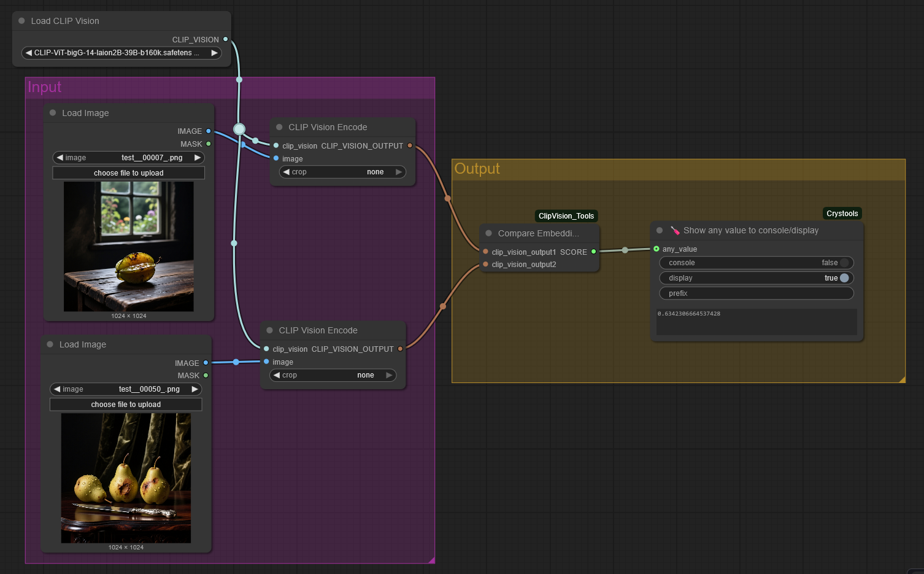Viewport: 924px width, 574px height.
Task: Click the any_value input port
Action: 656,249
